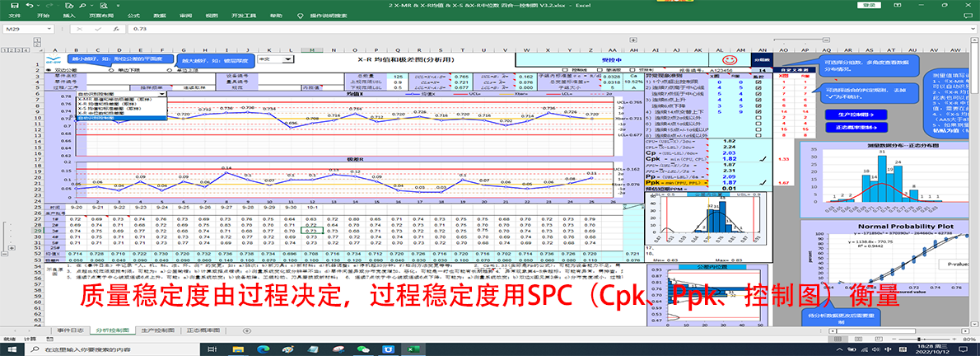
Task: Toggle the checkbox for rule 2 连续7点
Action: point(758,88)
